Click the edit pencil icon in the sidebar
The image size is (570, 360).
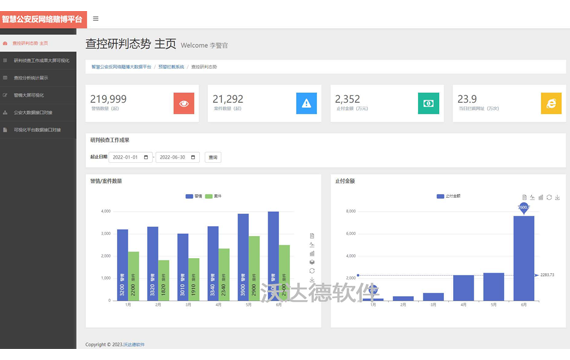pyautogui.click(x=5, y=95)
